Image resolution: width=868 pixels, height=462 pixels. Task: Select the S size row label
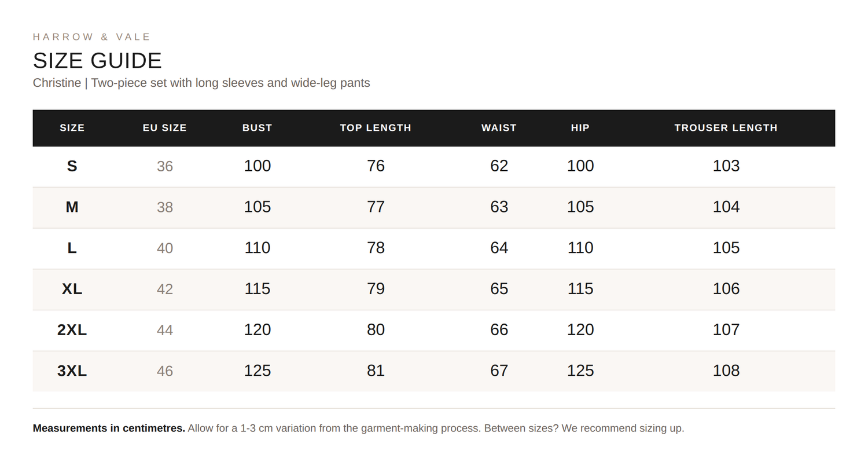[x=72, y=166]
